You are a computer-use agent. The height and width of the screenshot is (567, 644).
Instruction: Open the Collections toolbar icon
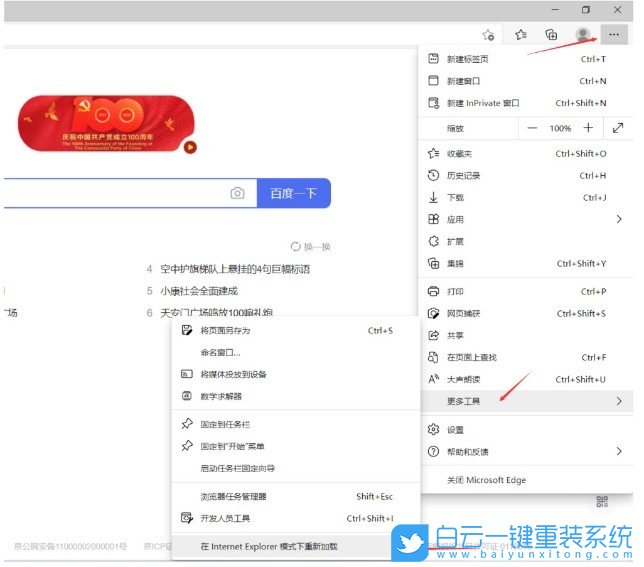coord(551,34)
